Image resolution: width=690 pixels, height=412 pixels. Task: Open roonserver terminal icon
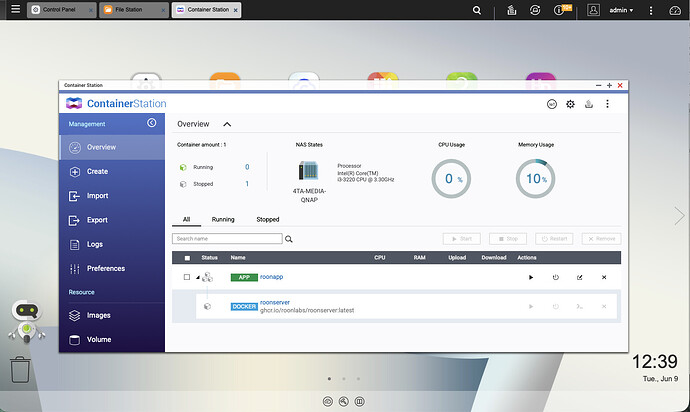(x=580, y=306)
